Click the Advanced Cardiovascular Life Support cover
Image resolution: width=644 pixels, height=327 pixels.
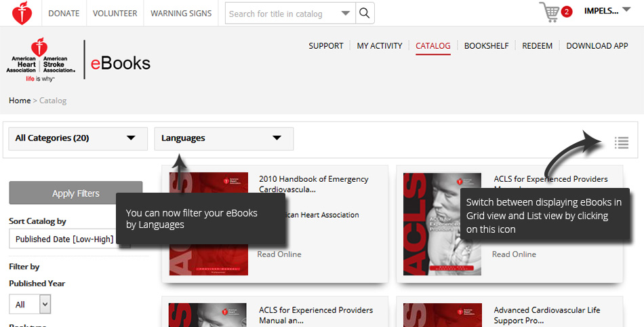point(443,315)
